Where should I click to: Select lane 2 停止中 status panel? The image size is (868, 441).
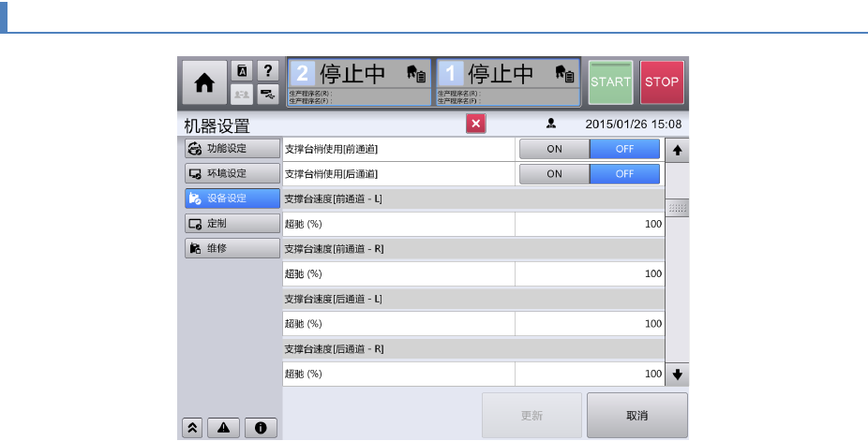tap(359, 82)
